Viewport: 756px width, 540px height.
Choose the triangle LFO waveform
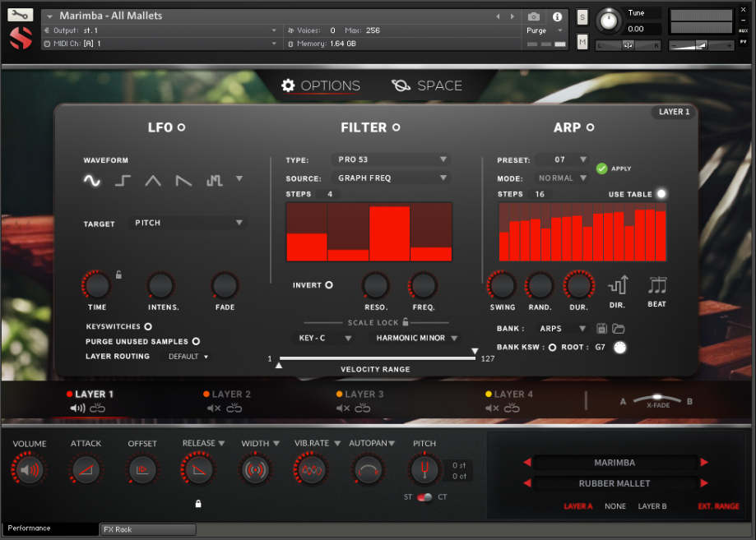tap(153, 181)
